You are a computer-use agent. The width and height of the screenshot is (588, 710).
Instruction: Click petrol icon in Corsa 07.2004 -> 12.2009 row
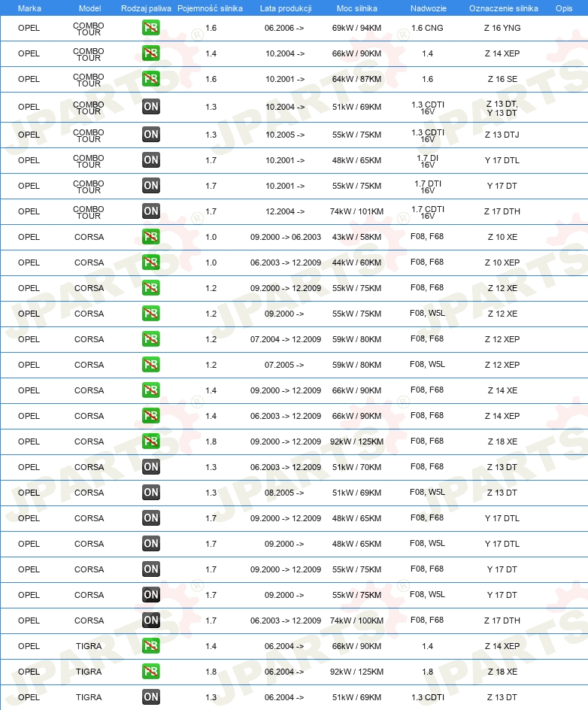(x=150, y=339)
